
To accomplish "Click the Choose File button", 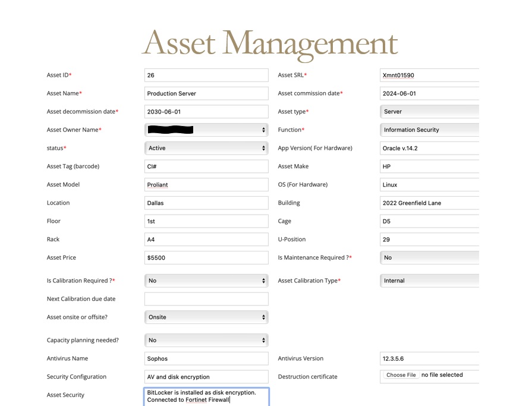I will pyautogui.click(x=401, y=375).
